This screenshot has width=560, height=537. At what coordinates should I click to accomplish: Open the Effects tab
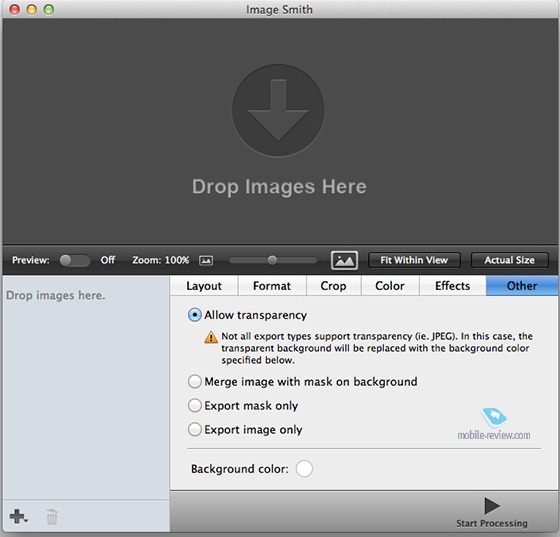point(452,286)
